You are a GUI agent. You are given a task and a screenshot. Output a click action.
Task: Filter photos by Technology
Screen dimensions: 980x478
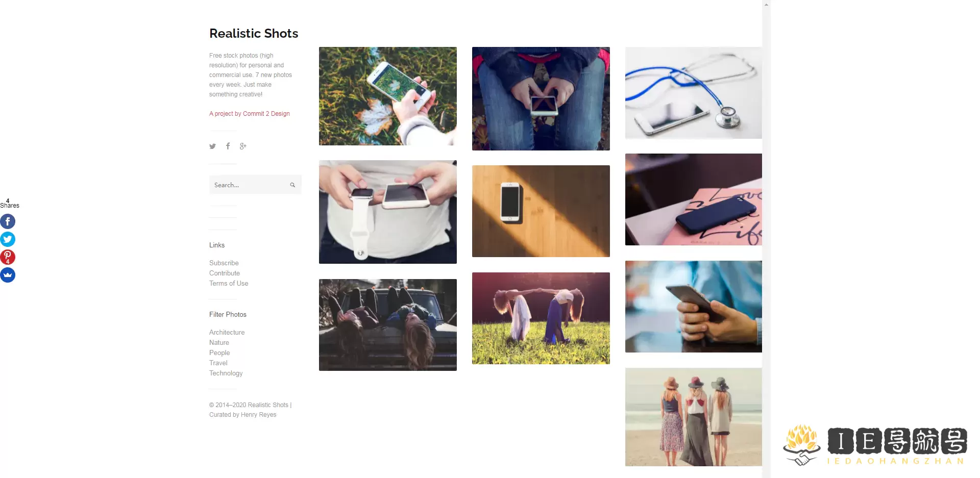(x=226, y=373)
